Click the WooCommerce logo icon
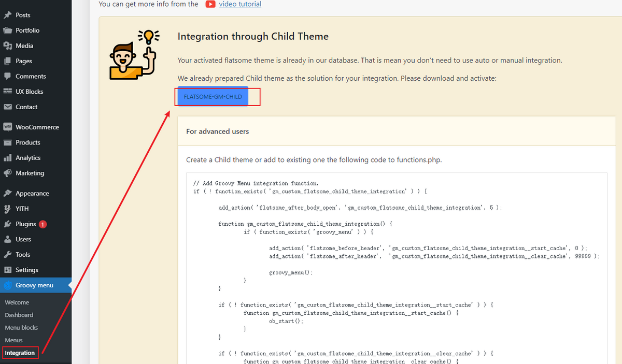The image size is (622, 364). [7, 127]
